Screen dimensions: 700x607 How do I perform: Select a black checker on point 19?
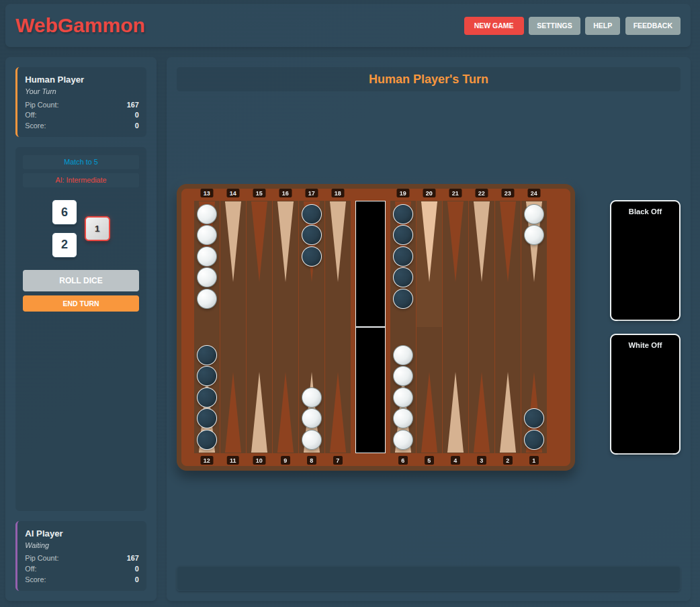[x=403, y=214]
